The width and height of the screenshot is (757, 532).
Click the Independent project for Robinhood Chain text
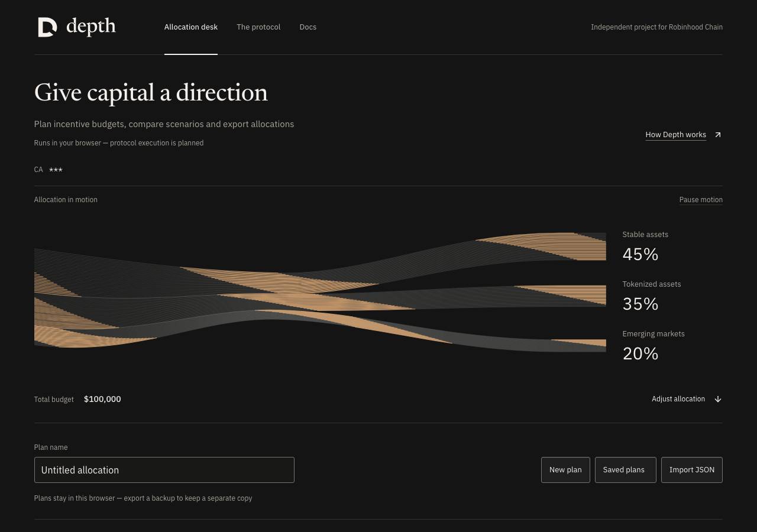click(656, 27)
